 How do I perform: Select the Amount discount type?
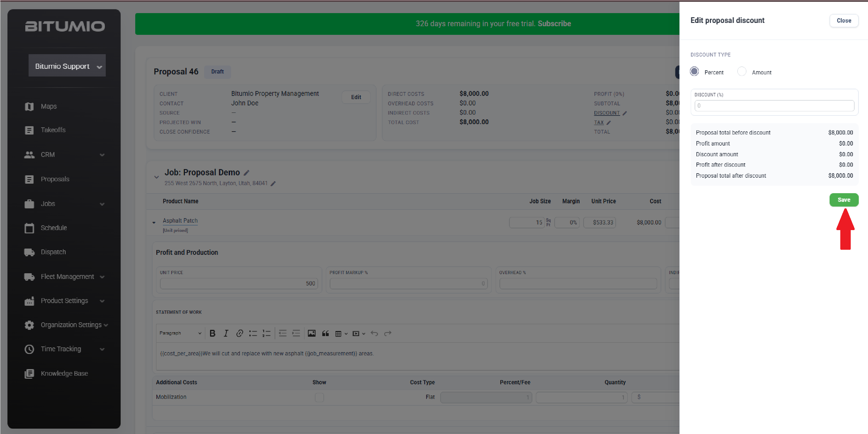[x=742, y=71]
